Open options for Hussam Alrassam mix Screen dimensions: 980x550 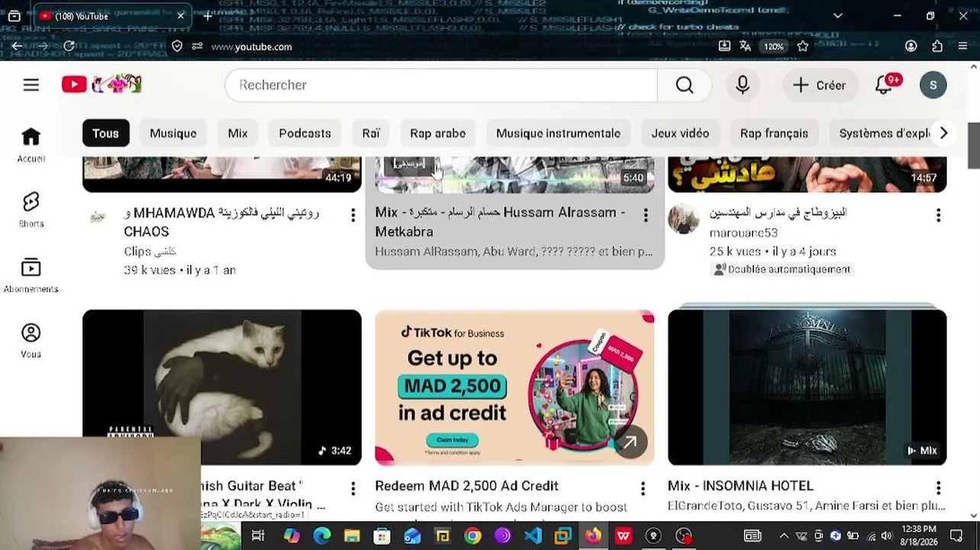tap(646, 215)
